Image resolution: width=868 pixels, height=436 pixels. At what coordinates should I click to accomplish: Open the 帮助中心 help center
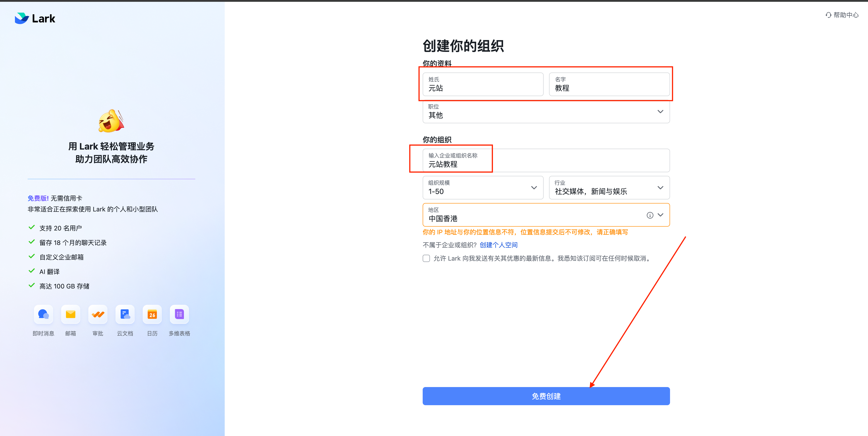pyautogui.click(x=842, y=15)
